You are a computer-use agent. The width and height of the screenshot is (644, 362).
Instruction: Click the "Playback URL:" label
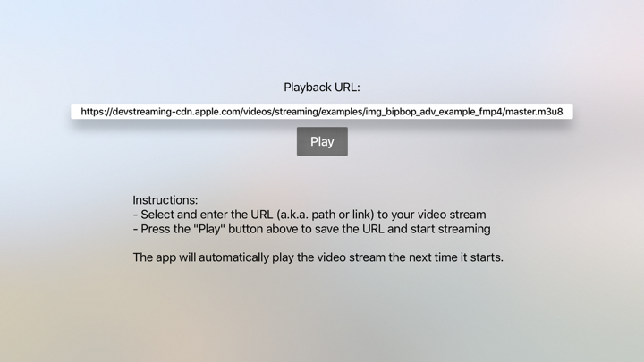322,88
